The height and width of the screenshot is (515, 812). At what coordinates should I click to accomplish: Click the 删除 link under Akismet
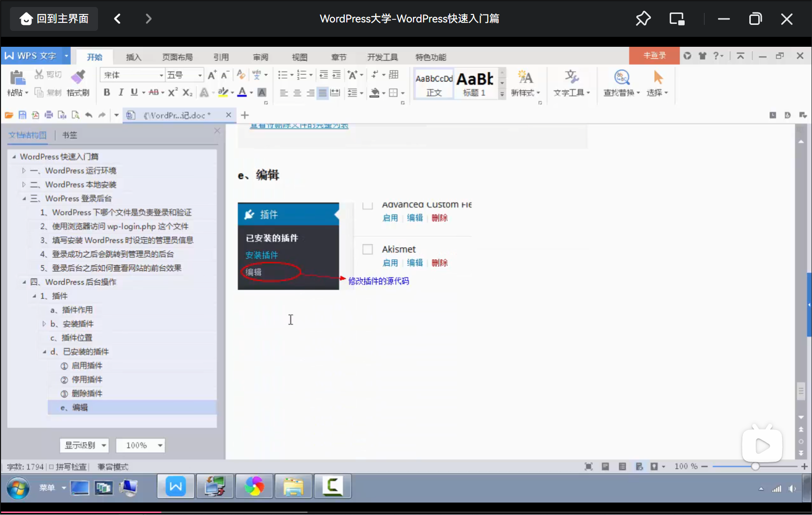(x=440, y=263)
